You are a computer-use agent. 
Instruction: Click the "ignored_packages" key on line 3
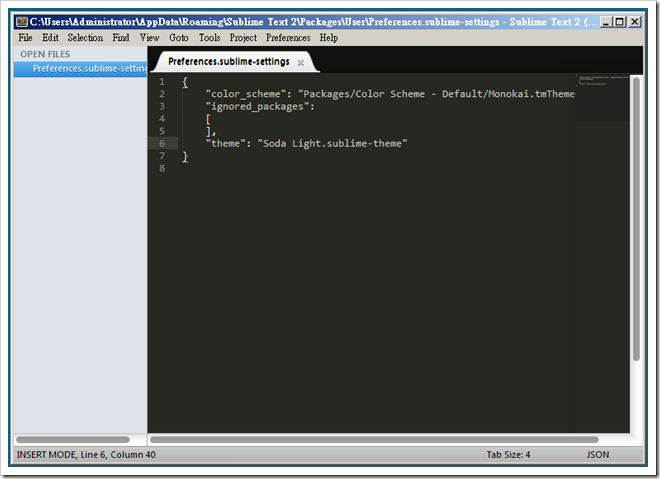[260, 106]
